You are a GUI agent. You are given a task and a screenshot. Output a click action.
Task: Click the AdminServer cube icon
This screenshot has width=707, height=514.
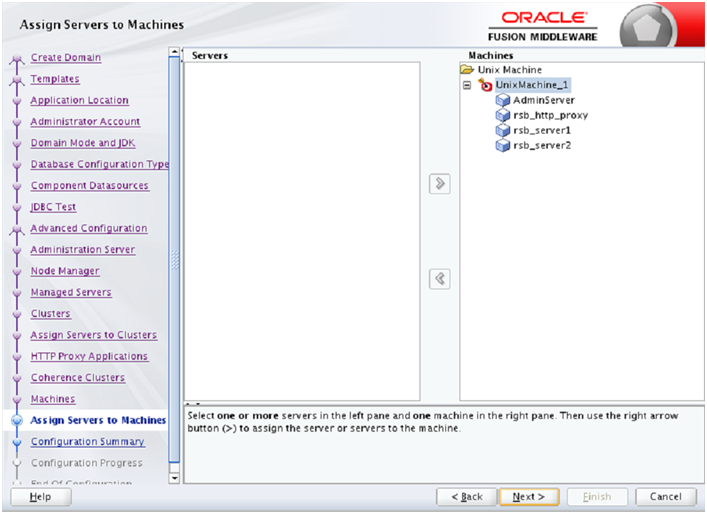click(x=503, y=100)
